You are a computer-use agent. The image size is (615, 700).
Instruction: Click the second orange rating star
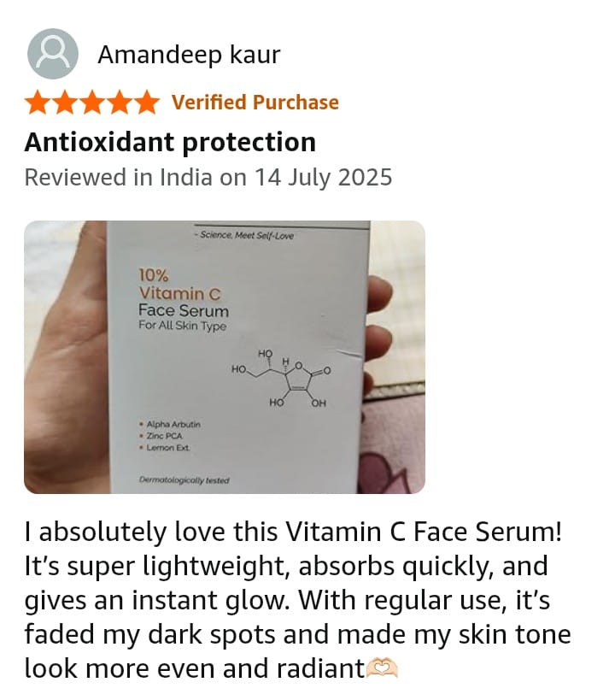point(65,103)
